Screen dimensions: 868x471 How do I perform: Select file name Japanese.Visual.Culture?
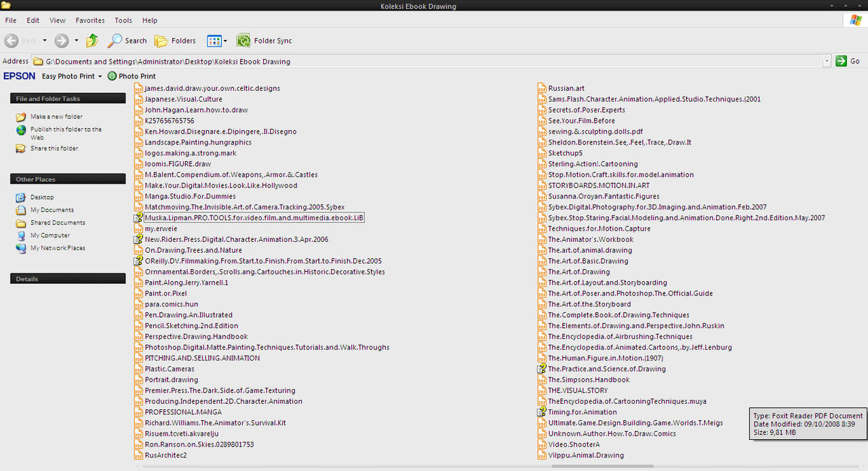coord(184,99)
